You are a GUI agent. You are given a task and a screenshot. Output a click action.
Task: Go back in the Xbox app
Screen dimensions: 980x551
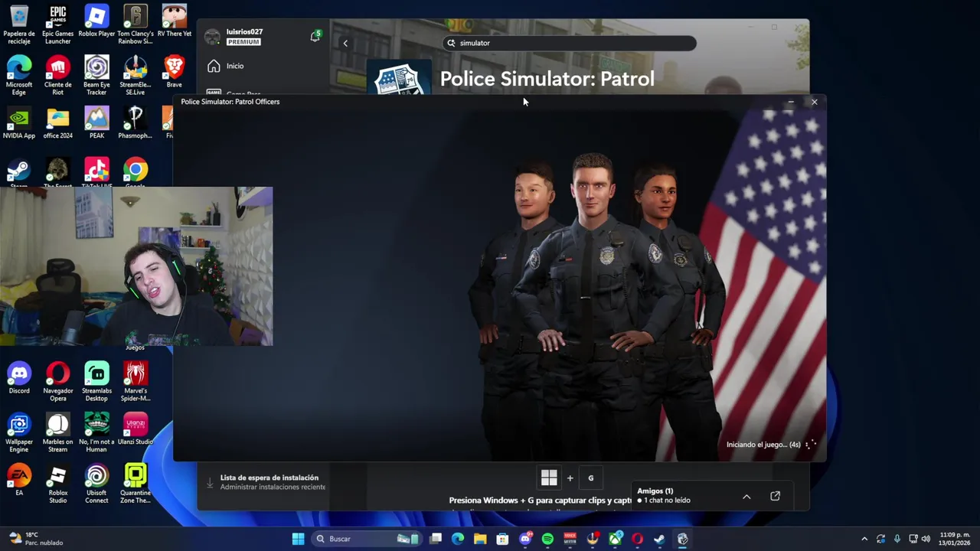(x=345, y=43)
